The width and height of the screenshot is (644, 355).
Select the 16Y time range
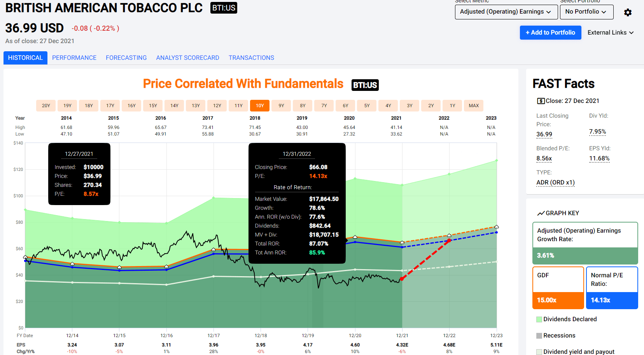[131, 106]
